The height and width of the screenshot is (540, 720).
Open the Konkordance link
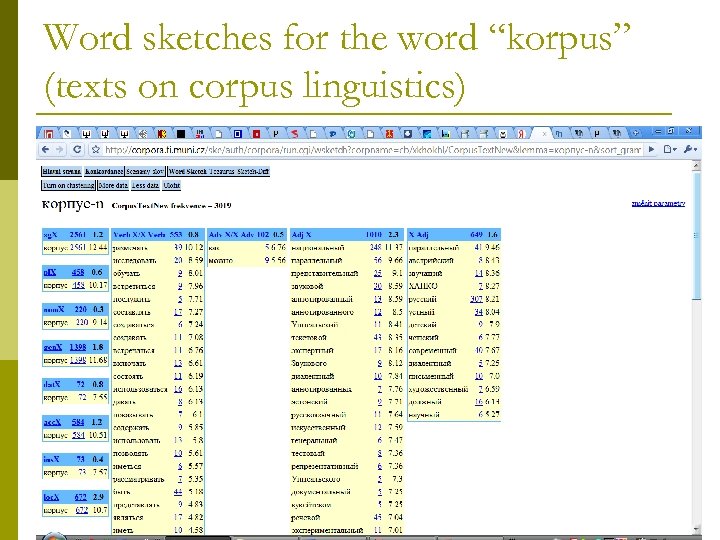(x=104, y=171)
